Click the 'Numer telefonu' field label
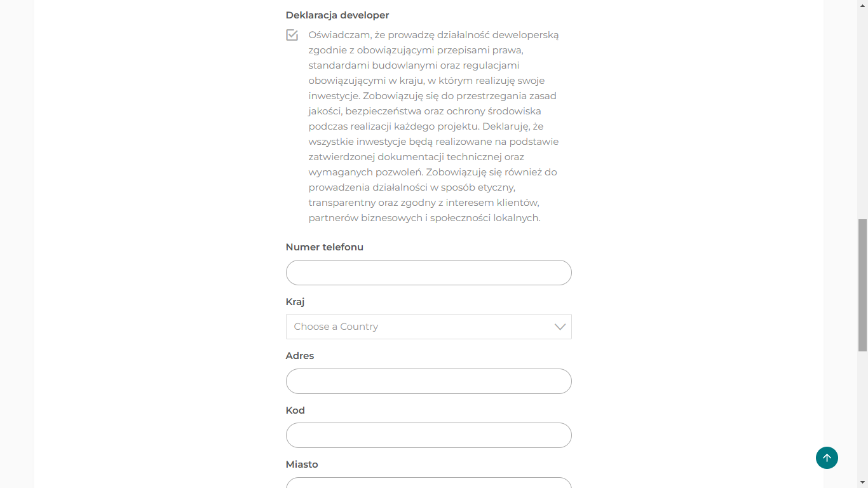This screenshot has height=488, width=868. pyautogui.click(x=325, y=247)
